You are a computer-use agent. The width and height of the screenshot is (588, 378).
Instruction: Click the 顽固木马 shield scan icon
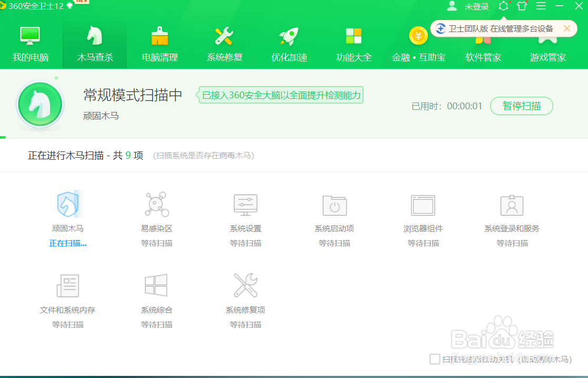point(68,205)
